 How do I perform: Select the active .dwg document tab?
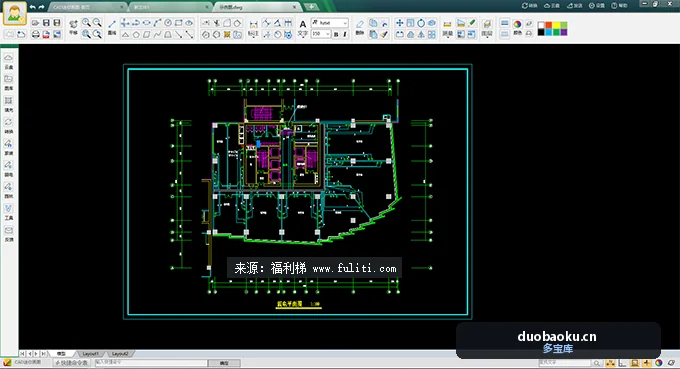pos(257,7)
